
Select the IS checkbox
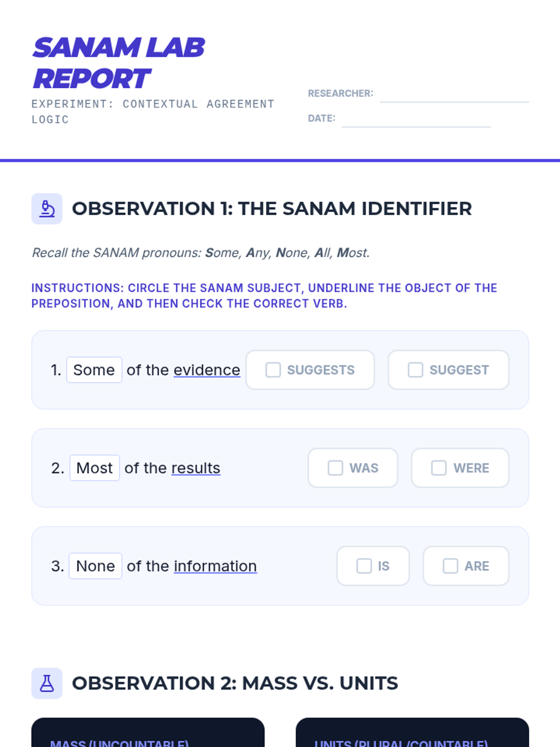(364, 566)
